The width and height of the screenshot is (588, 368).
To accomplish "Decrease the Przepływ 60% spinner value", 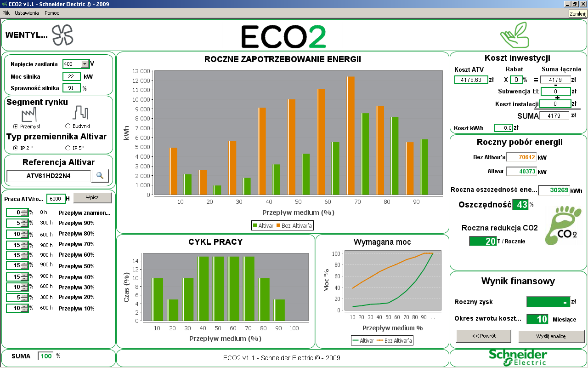I will [x=24, y=258].
